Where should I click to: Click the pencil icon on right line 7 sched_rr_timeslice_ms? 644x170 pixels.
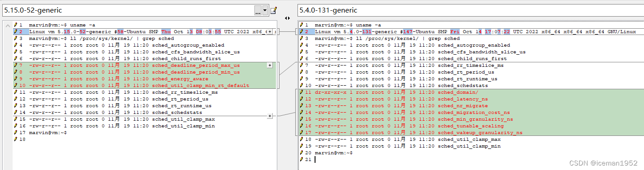(x=302, y=65)
